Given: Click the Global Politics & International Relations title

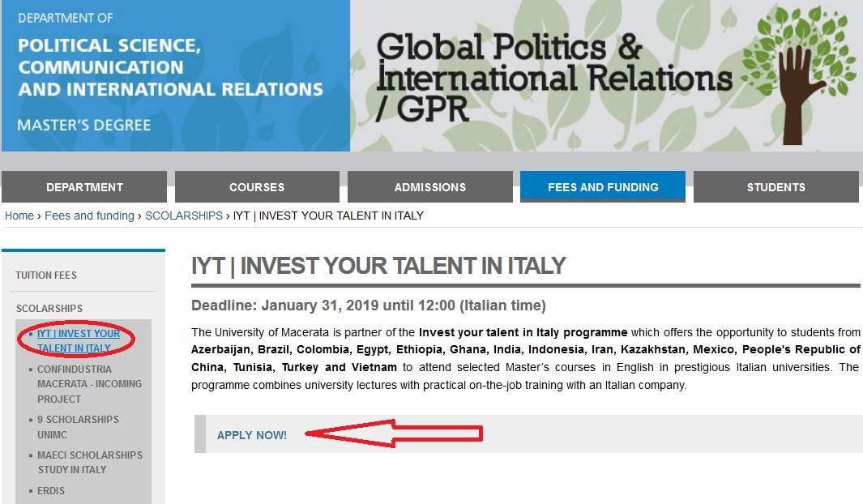Looking at the screenshot, I should pyautogui.click(x=553, y=77).
